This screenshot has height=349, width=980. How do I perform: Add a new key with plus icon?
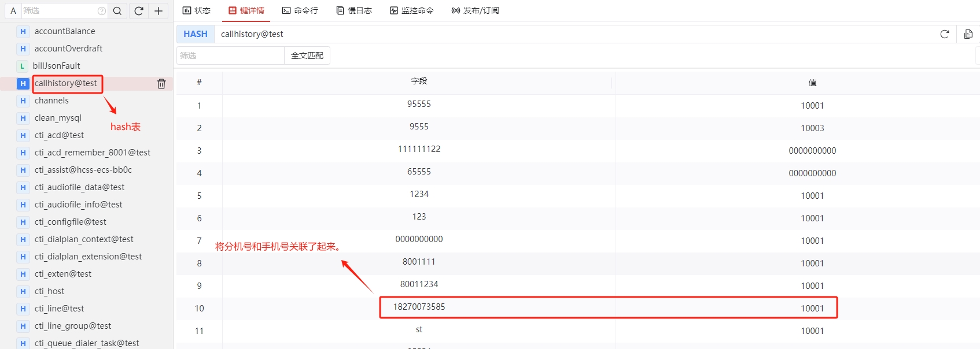pos(159,11)
